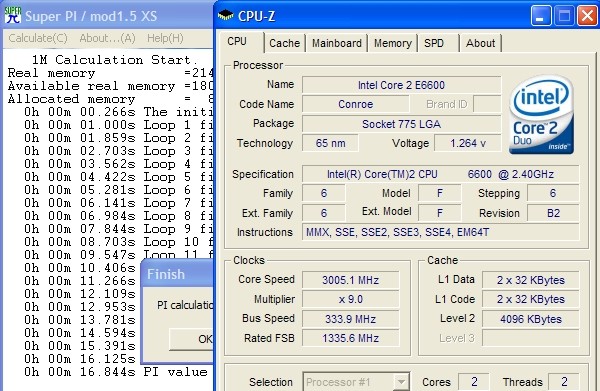Viewport: 600px width, 391px height.
Task: Click the L1 Code value 2 x 32 KBytes
Action: [530, 299]
